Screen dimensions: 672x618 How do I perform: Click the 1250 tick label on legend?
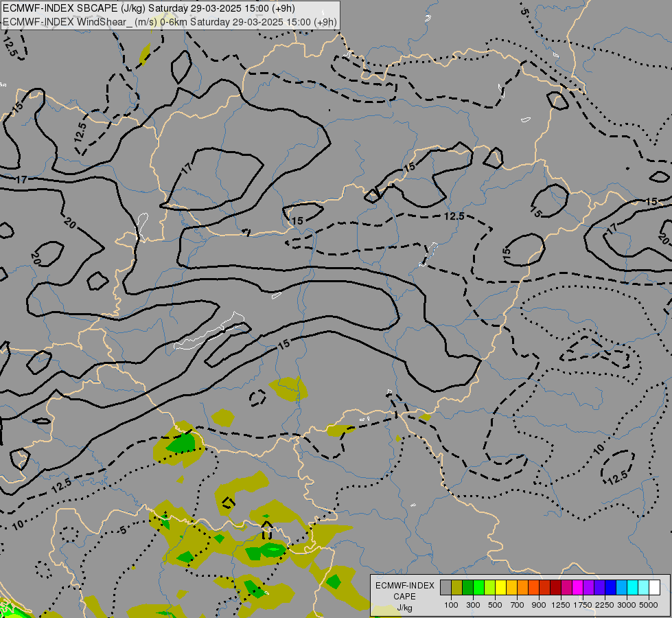click(561, 605)
